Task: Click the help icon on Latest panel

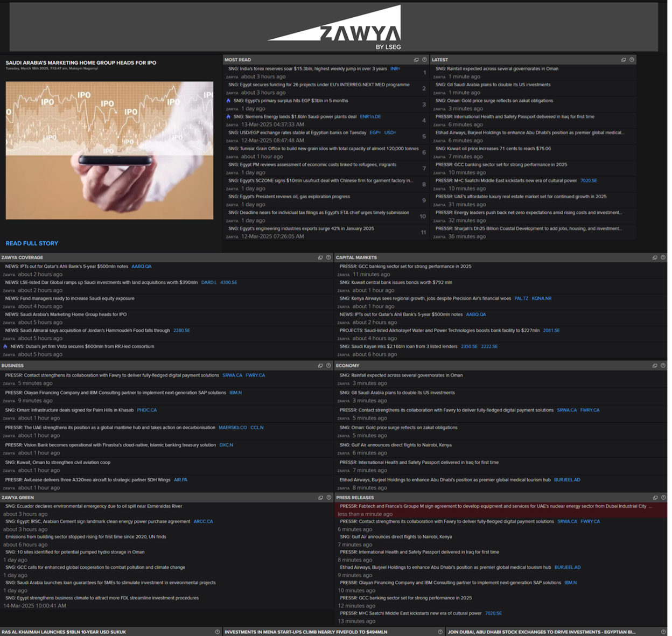Action: click(x=632, y=60)
